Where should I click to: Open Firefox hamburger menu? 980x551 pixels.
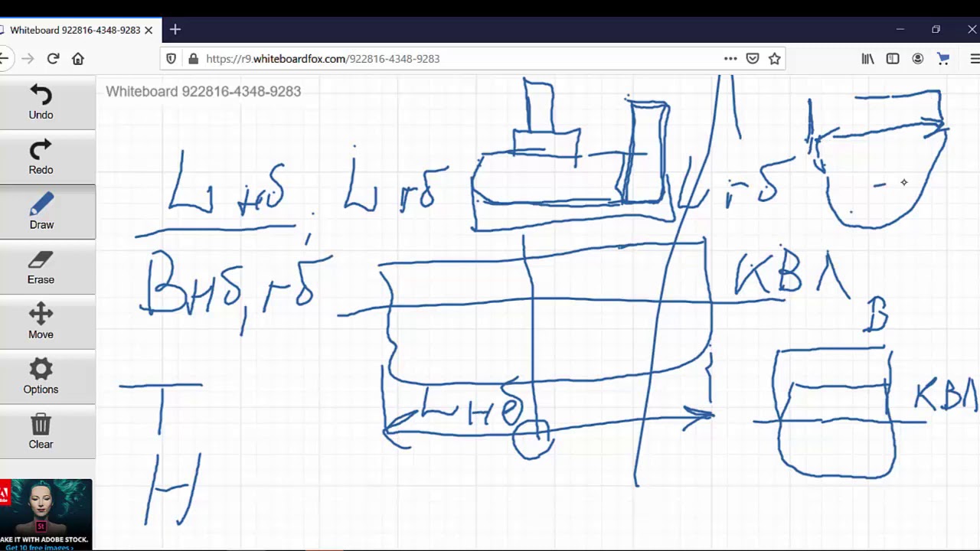click(x=974, y=58)
